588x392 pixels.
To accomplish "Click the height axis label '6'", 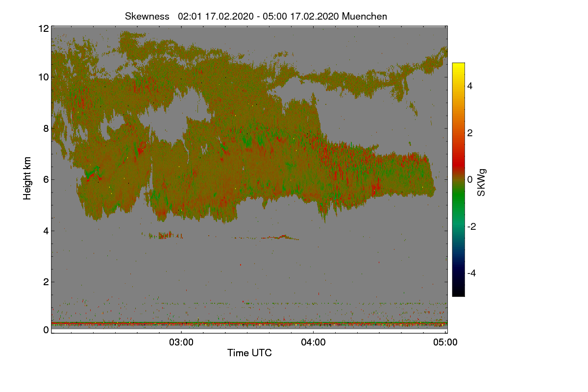I will (x=46, y=179).
